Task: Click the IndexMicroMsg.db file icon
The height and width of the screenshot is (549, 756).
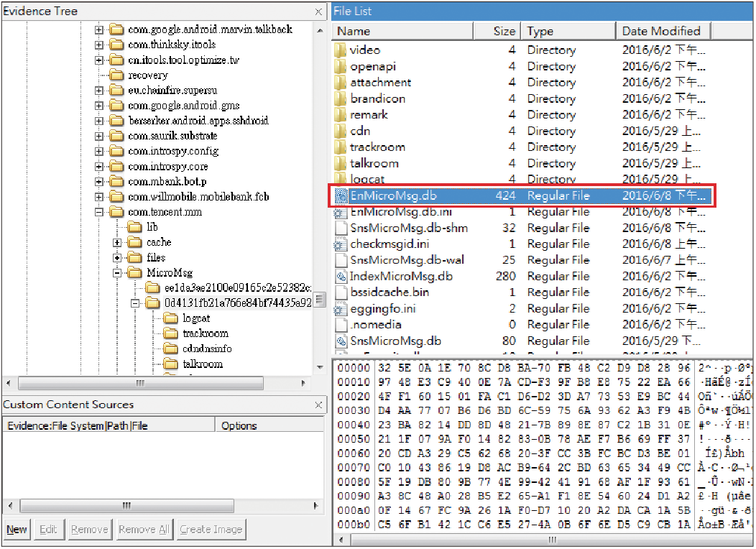Action: (341, 277)
